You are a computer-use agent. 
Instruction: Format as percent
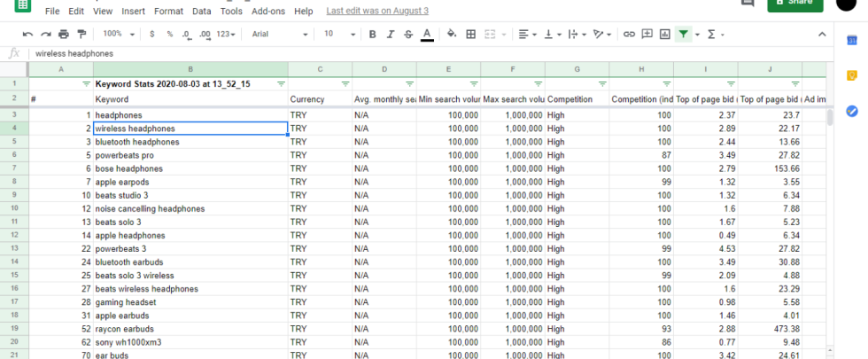pos(170,35)
